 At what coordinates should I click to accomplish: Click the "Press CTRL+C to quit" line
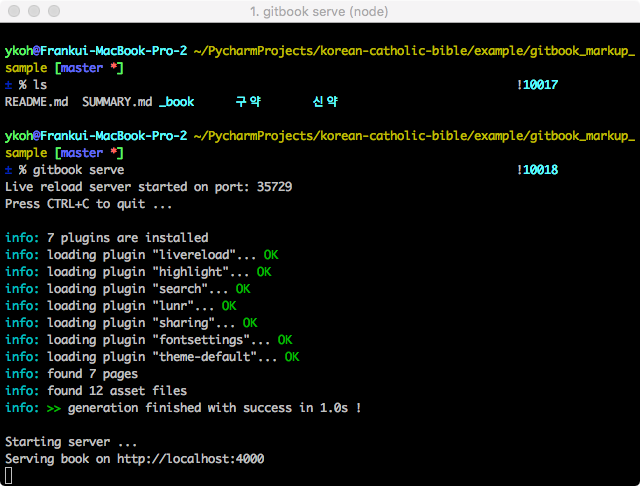[x=88, y=204]
